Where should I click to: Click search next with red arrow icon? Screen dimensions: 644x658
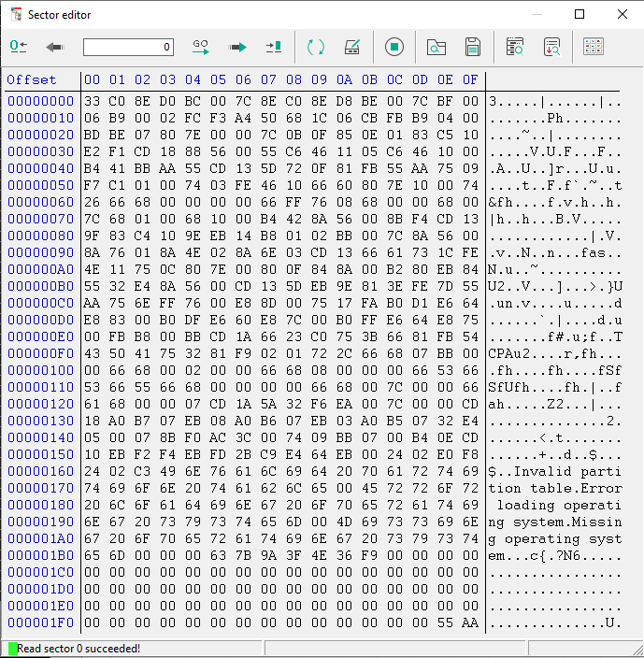click(551, 47)
